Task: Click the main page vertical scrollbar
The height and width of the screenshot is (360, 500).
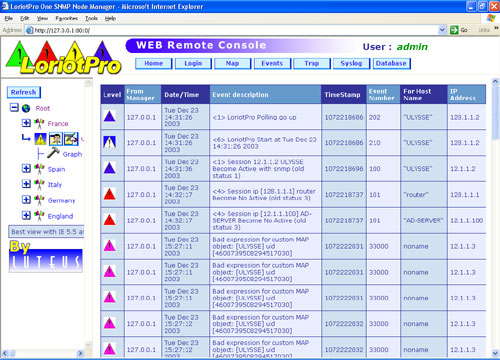Action: pos(495,217)
